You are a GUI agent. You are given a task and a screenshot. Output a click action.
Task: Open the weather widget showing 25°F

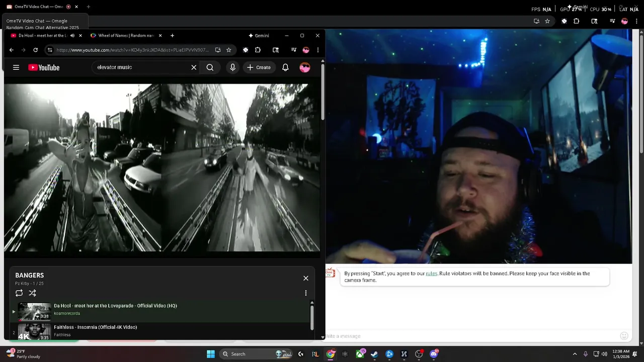click(x=24, y=354)
